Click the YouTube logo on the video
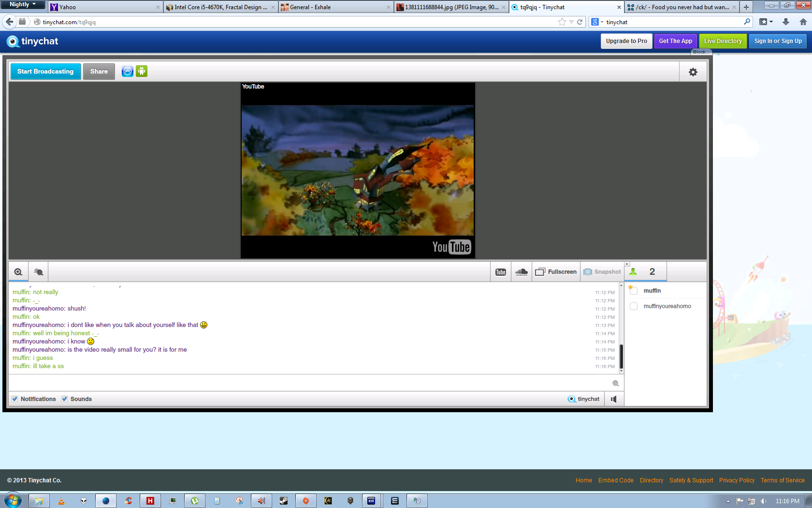The width and height of the screenshot is (812, 508). click(x=451, y=247)
